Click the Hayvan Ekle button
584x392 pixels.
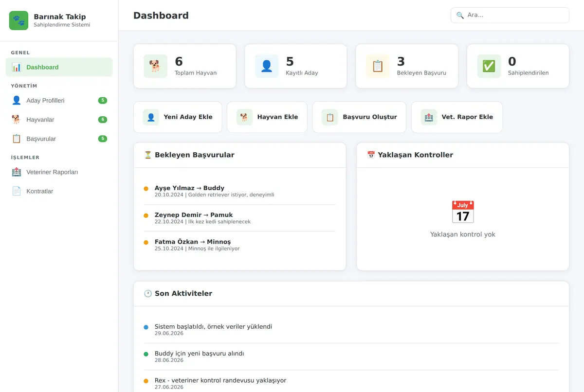[x=267, y=117]
